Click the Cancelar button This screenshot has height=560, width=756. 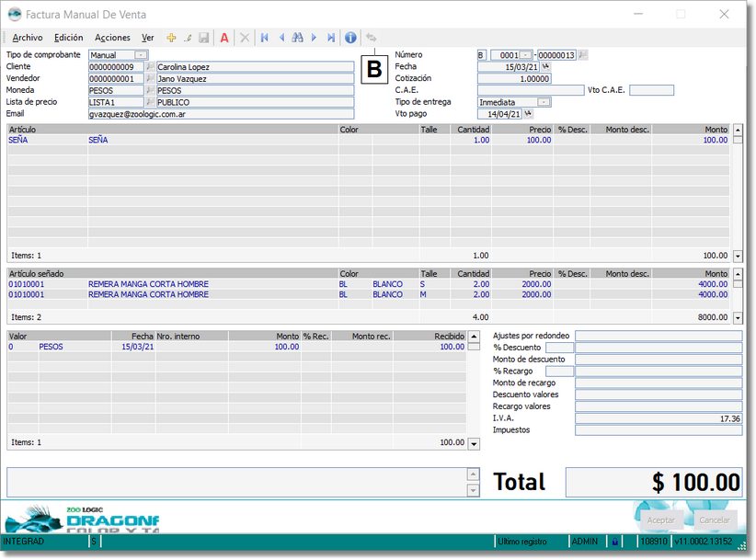pos(715,520)
